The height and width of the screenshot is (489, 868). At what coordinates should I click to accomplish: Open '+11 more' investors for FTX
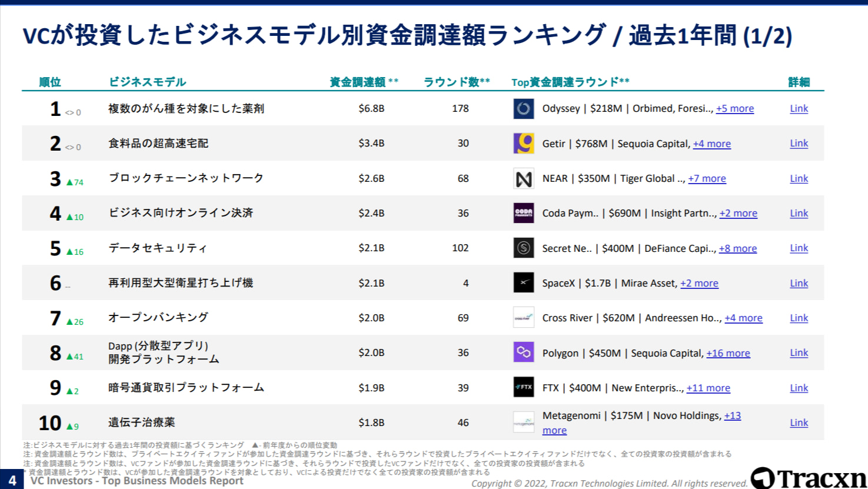709,388
